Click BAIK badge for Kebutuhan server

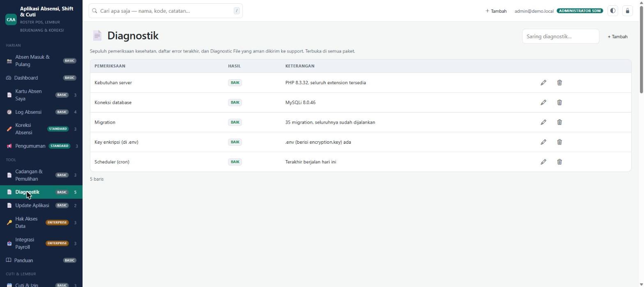235,83
